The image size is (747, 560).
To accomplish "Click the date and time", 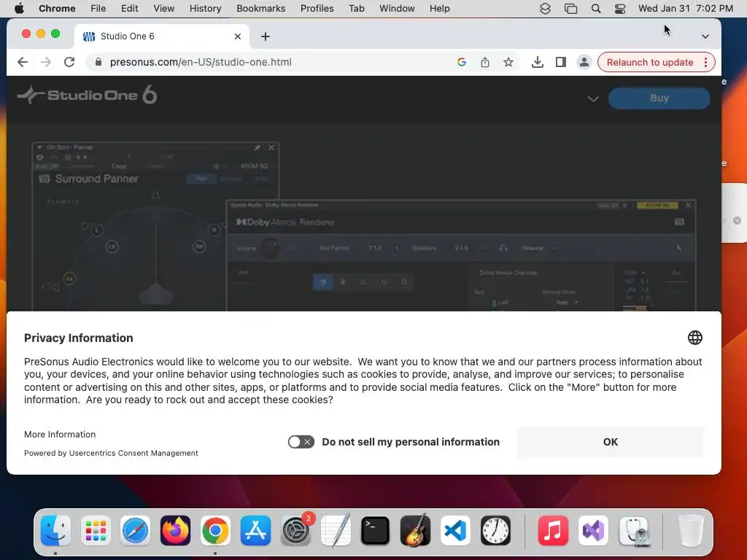I will pos(686,8).
